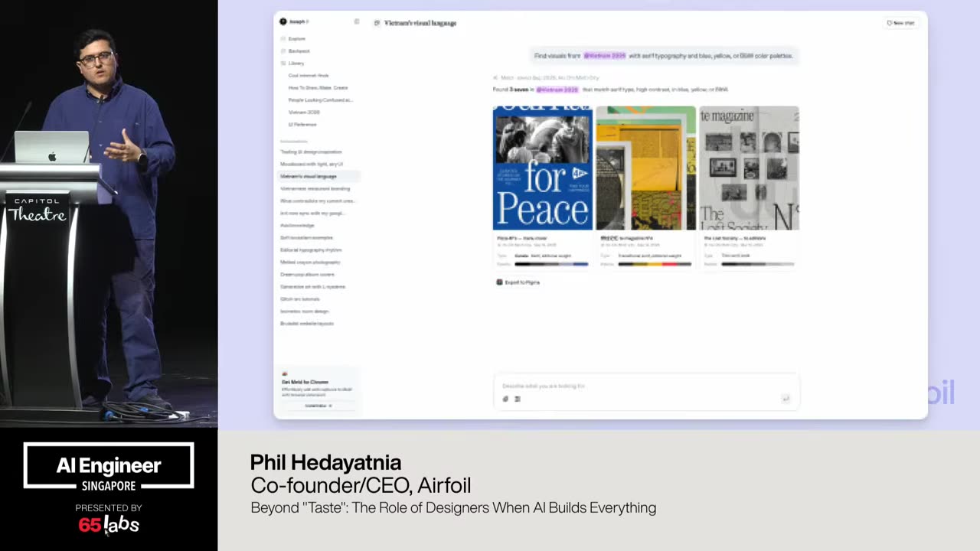Click the user avatar in the sidebar
Image resolution: width=980 pixels, height=551 pixels.
point(283,21)
